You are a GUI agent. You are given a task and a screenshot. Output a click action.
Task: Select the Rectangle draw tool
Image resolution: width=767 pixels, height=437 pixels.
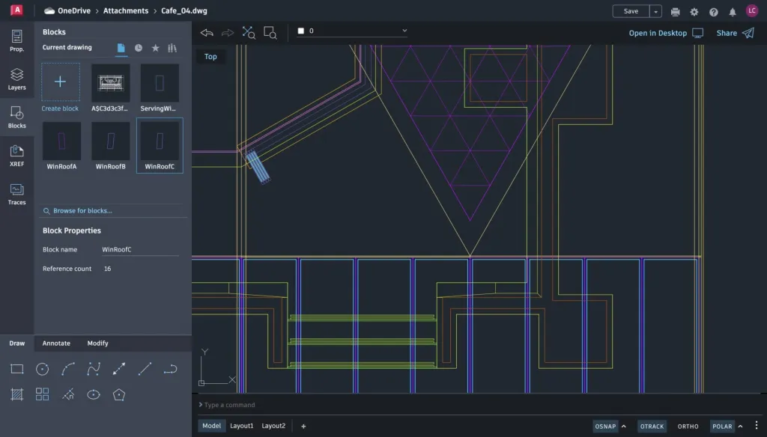click(17, 368)
